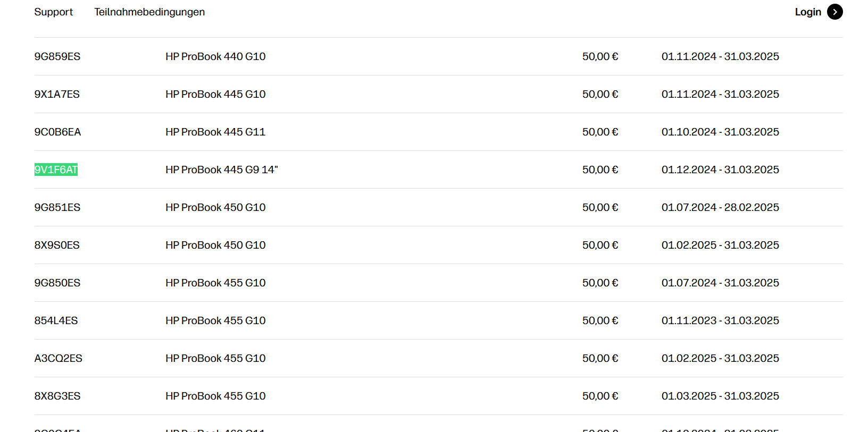Viewport: 868px width, 432px height.
Task: Click the date range ending 28.02.2025
Action: (720, 207)
